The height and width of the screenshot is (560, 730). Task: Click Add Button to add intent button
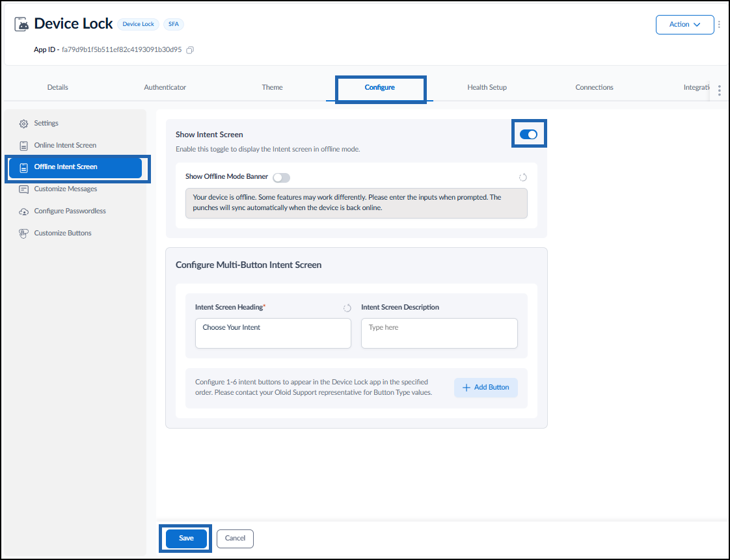click(x=485, y=387)
